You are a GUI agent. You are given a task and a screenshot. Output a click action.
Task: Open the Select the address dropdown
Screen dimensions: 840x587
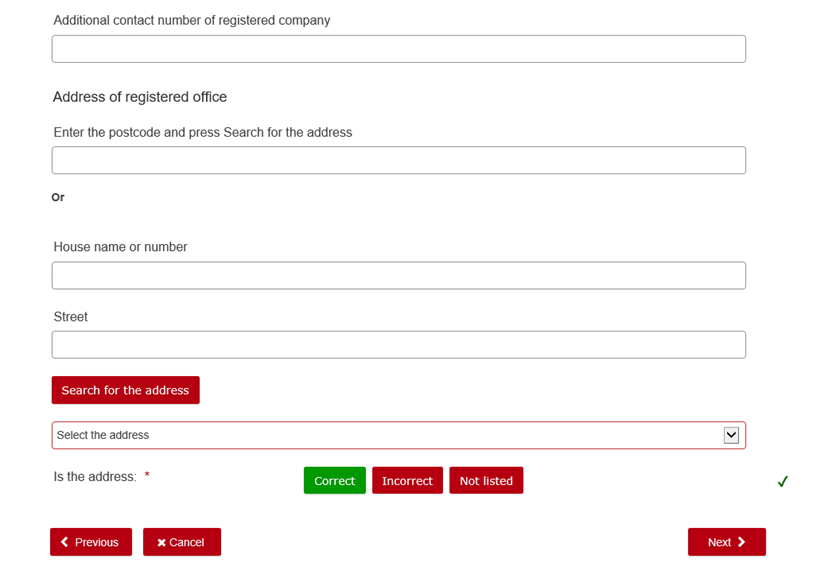[x=399, y=435]
